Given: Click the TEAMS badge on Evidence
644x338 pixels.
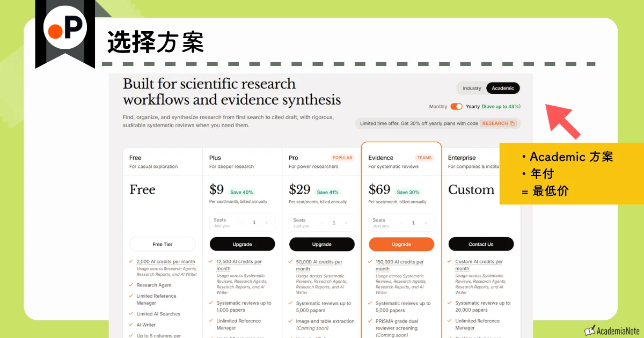Looking at the screenshot, I should [425, 158].
